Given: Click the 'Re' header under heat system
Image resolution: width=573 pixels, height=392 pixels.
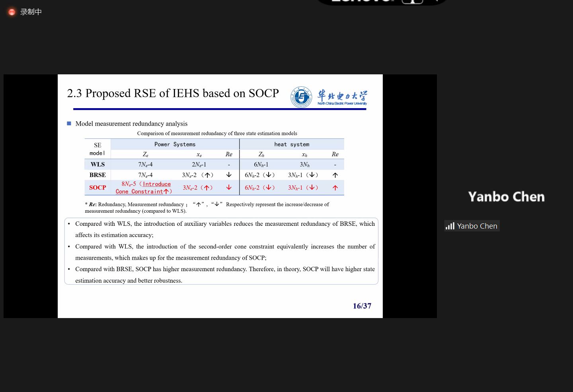Looking at the screenshot, I should pyautogui.click(x=335, y=154).
